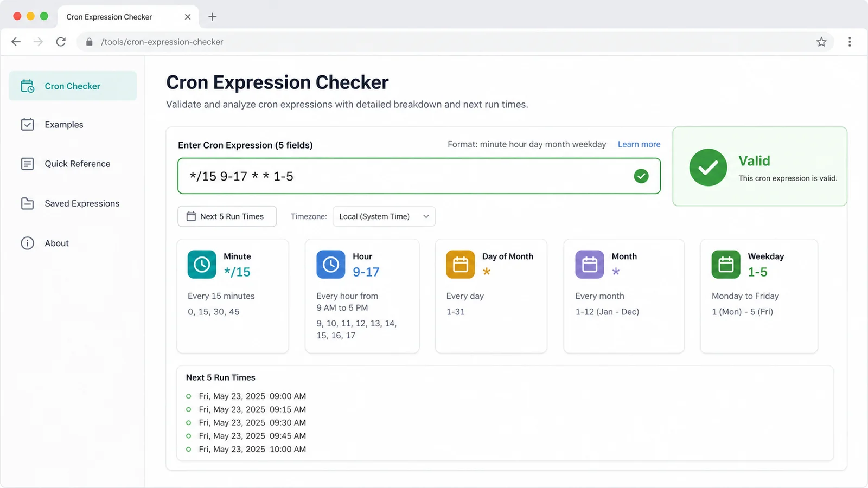
Task: Click the "1 (Mon) - 5 (Fri)" text
Action: point(742,312)
